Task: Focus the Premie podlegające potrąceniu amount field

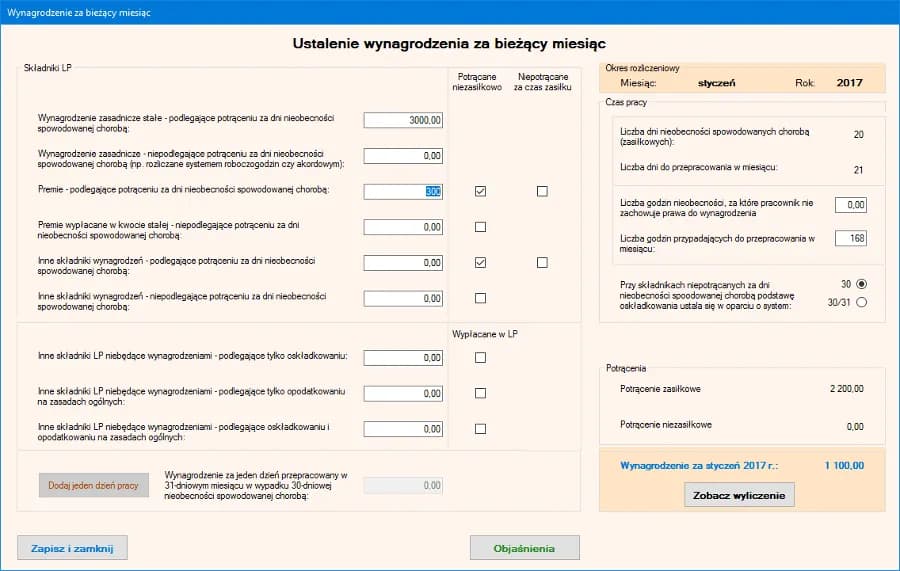Action: 403,191
